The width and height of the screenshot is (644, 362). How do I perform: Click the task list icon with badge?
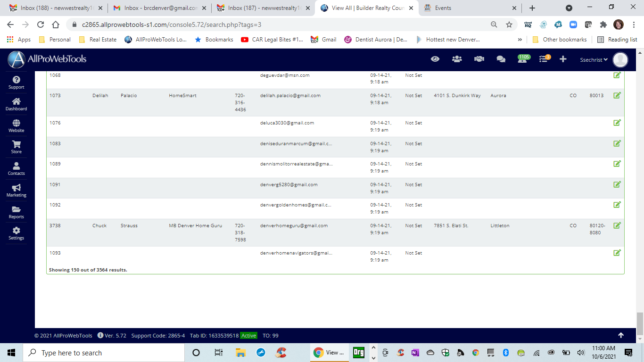pos(544,59)
